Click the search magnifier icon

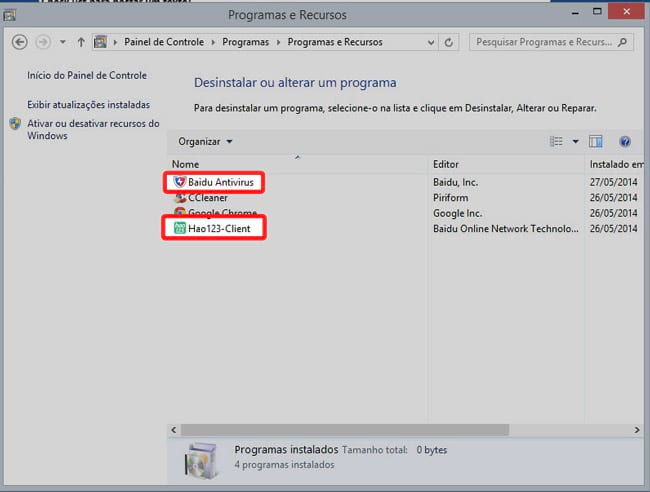[622, 42]
